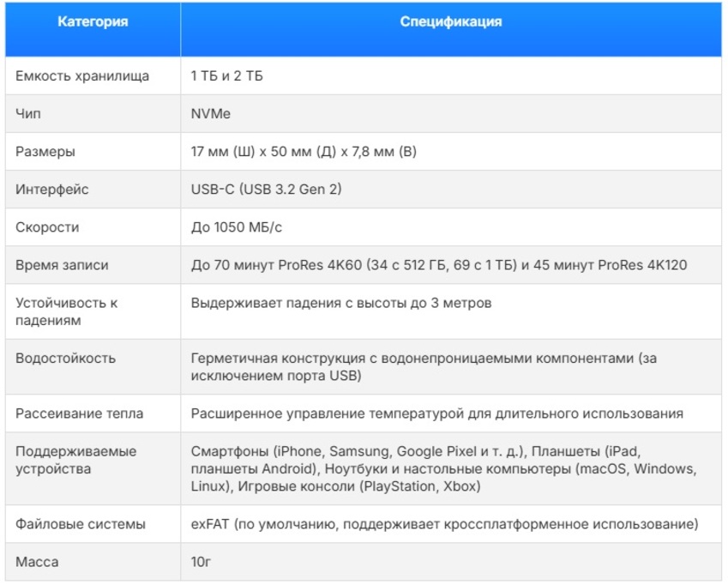Select the "Поддерживаемые устройства" row label
Image resolution: width=728 pixels, height=585 pixels.
(x=75, y=460)
